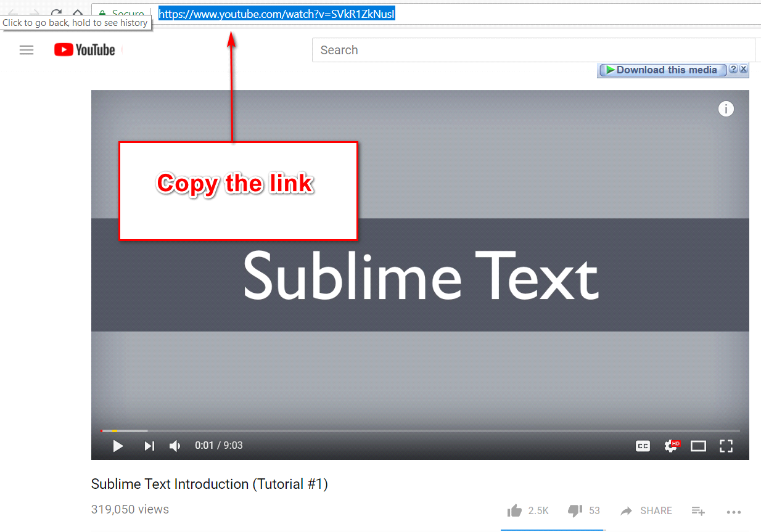Open the SHARE options

point(646,510)
